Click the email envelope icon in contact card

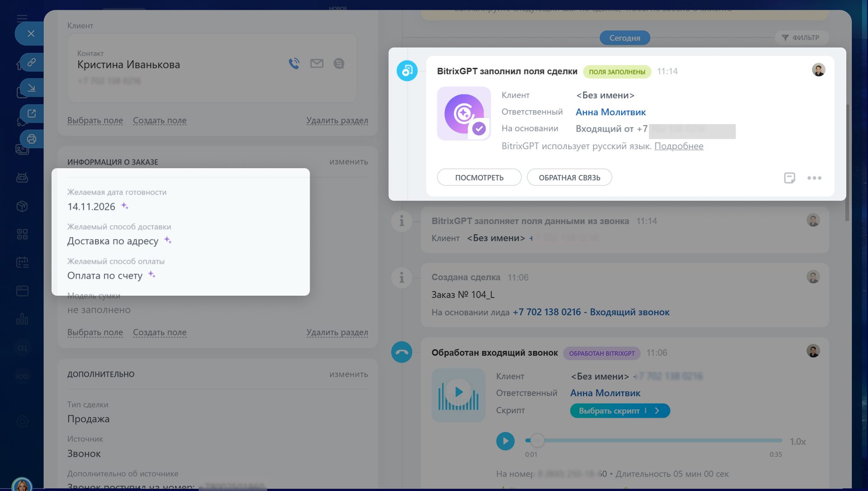[316, 63]
